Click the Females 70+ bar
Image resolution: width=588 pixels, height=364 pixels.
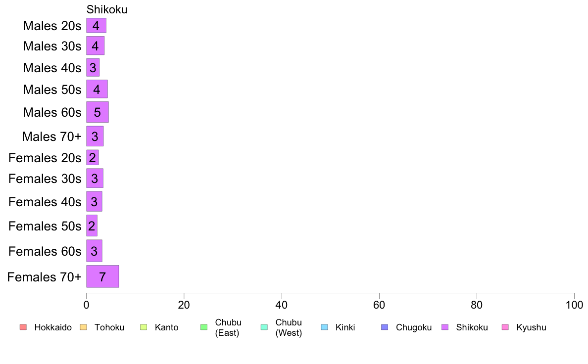[x=102, y=276]
